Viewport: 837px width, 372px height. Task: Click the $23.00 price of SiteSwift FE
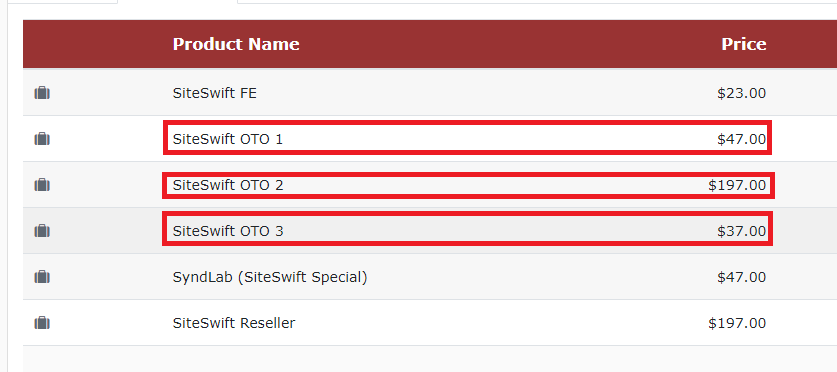741,93
